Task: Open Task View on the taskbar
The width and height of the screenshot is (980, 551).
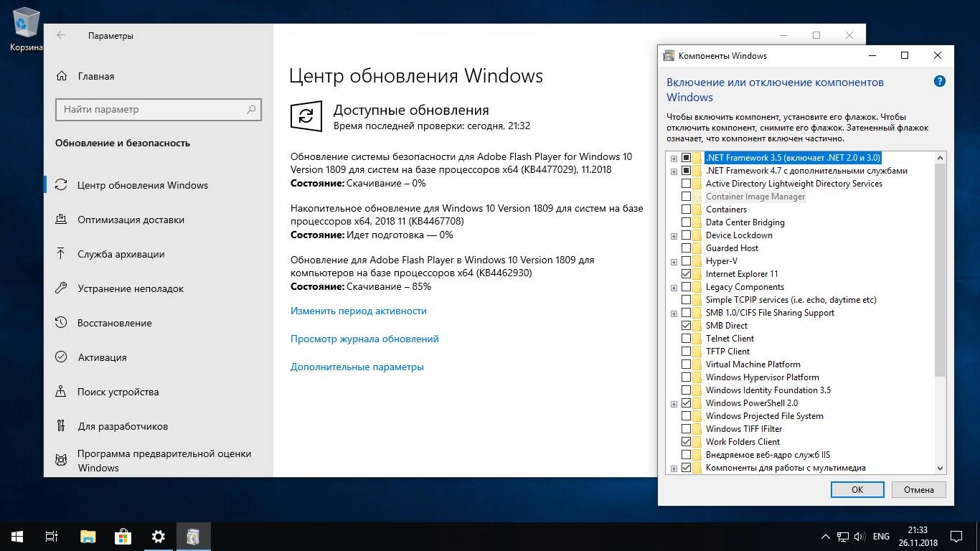Action: coord(52,537)
